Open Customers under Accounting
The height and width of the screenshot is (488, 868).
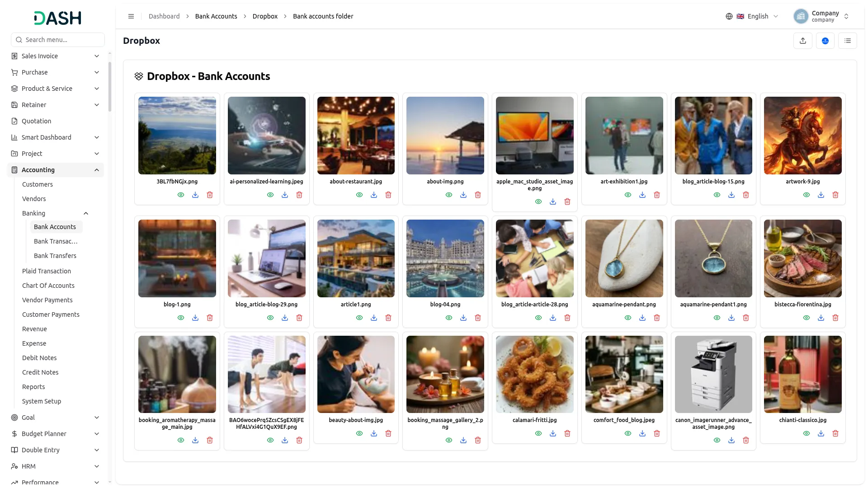click(x=38, y=184)
